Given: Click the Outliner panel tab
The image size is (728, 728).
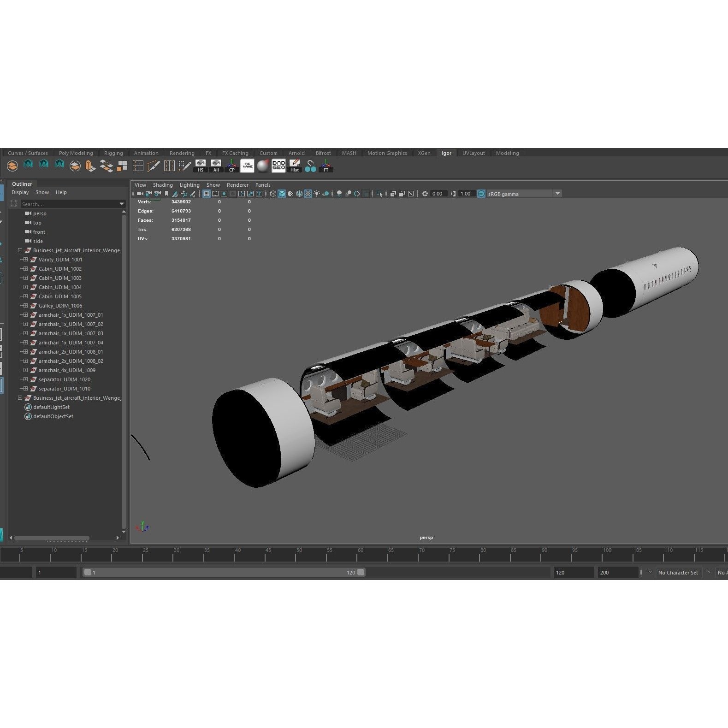Looking at the screenshot, I should pyautogui.click(x=22, y=184).
